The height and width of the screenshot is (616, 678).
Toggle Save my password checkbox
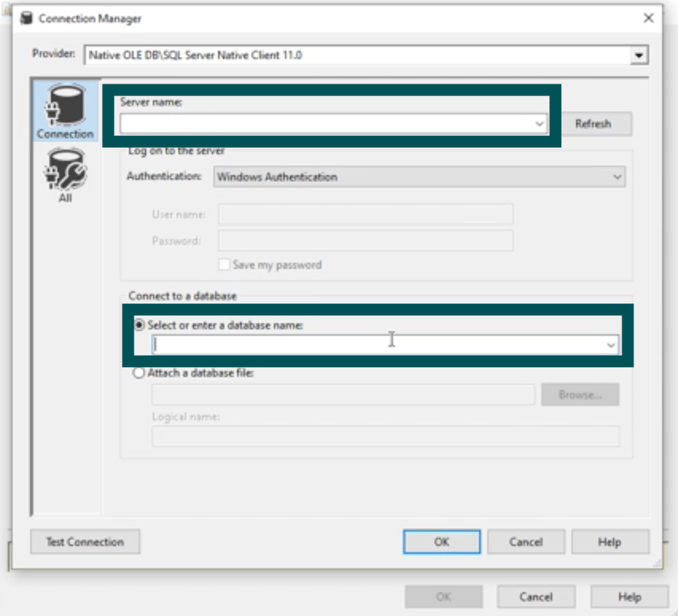[x=224, y=264]
